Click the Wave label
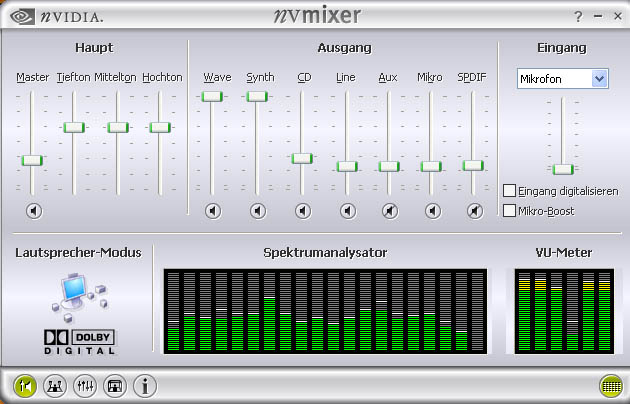 (217, 77)
